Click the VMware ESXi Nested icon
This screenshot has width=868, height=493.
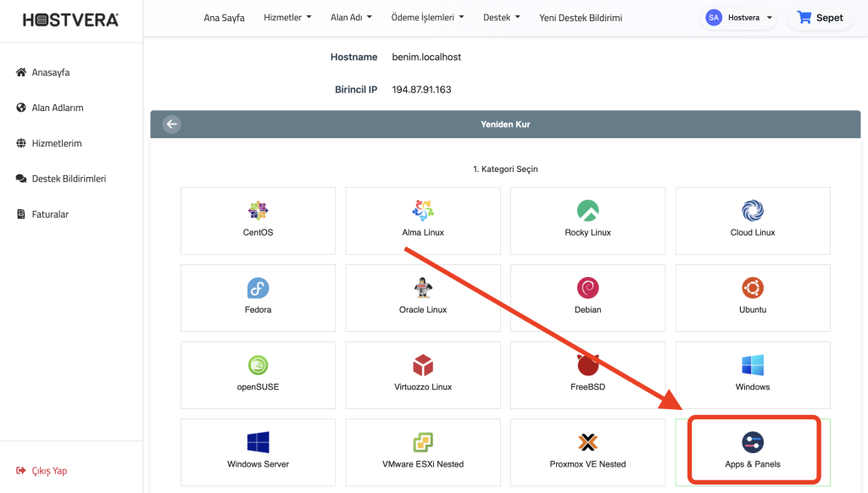point(423,443)
